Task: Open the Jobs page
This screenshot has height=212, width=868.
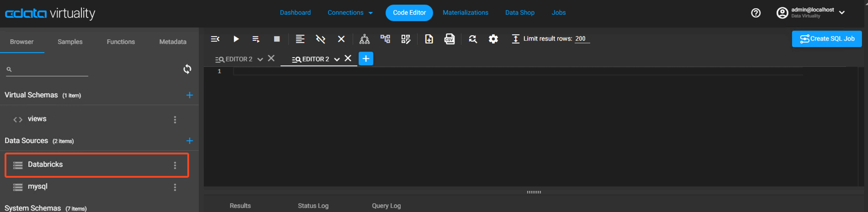Action: click(559, 13)
